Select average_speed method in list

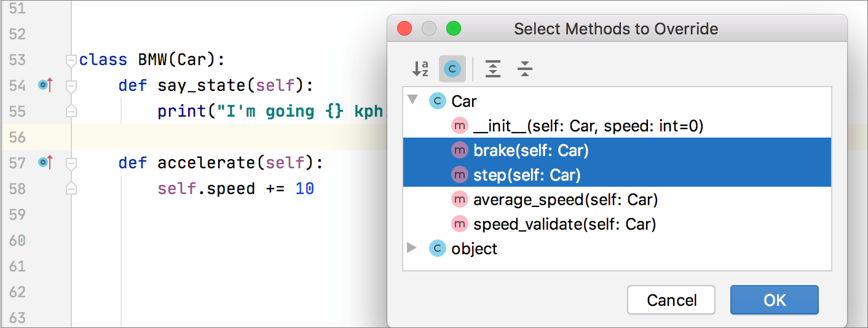[565, 200]
